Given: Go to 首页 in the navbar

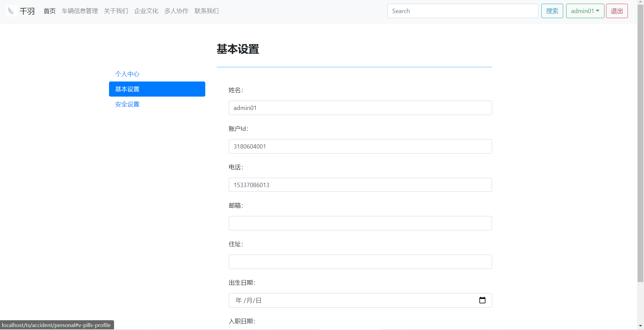Looking at the screenshot, I should [x=50, y=11].
